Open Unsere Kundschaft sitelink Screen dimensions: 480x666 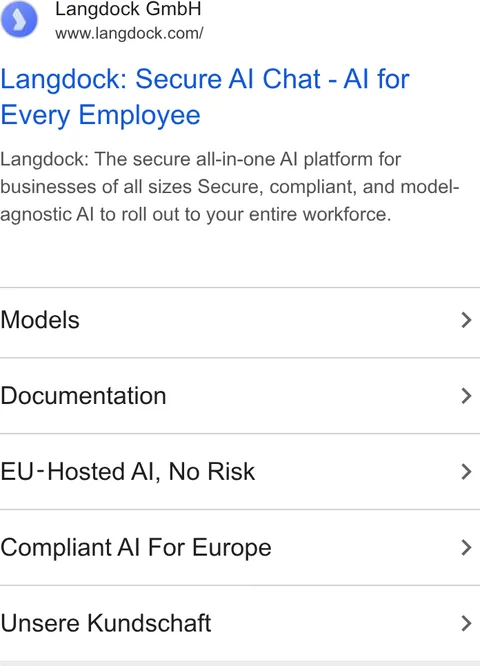[240, 623]
